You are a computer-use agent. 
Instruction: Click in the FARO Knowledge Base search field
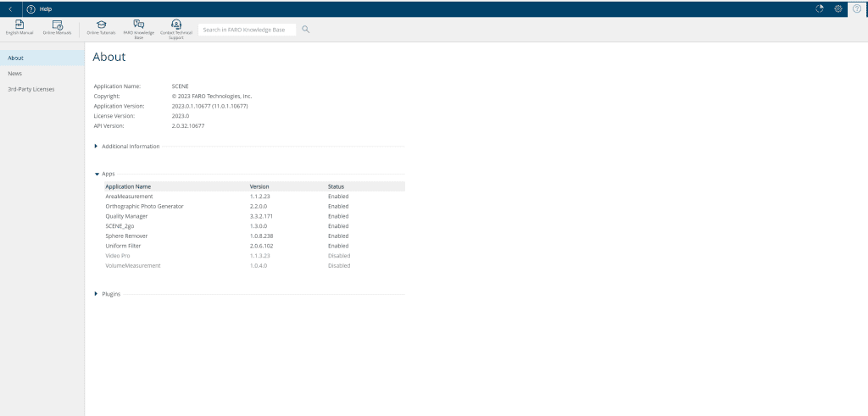(x=247, y=30)
